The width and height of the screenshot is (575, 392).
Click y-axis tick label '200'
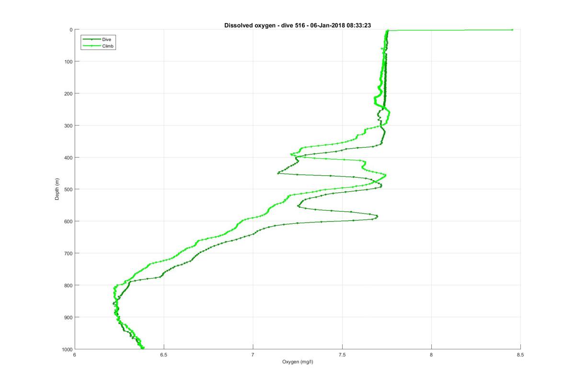68,93
